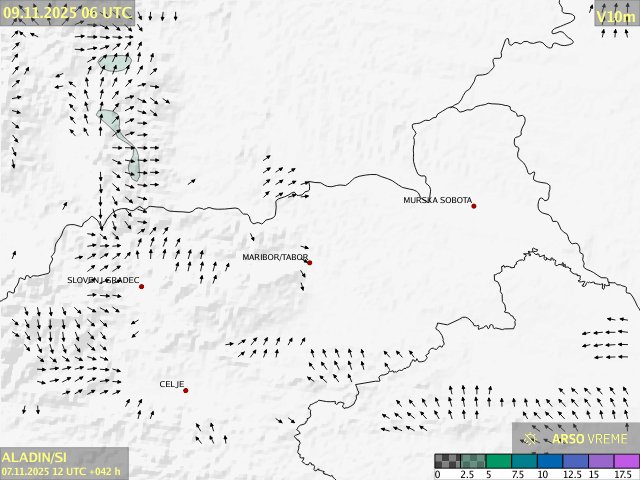Click the upper green shaded wind area

coord(115,62)
